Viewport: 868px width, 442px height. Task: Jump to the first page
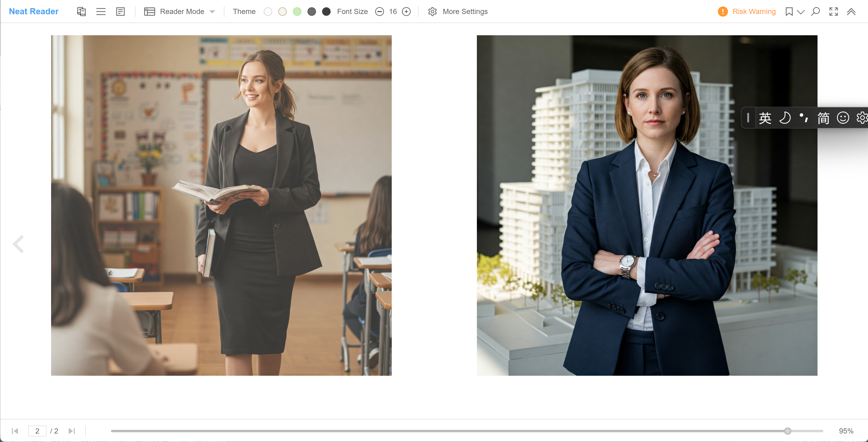pyautogui.click(x=15, y=431)
